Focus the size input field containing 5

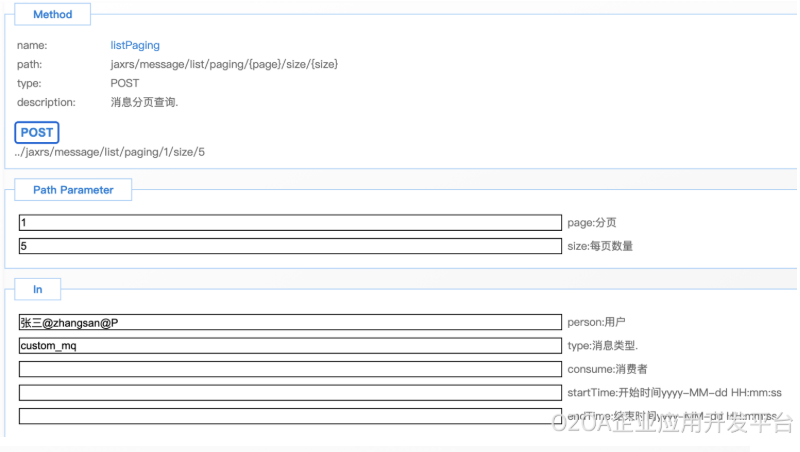290,246
